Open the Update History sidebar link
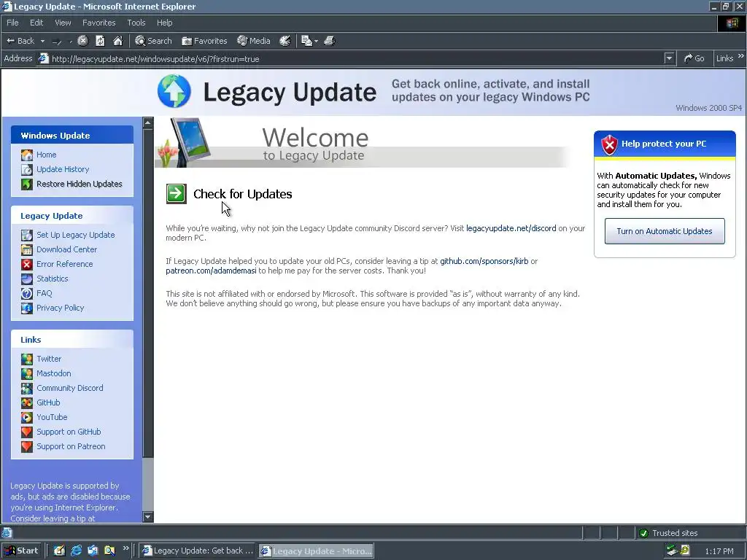 (63, 169)
